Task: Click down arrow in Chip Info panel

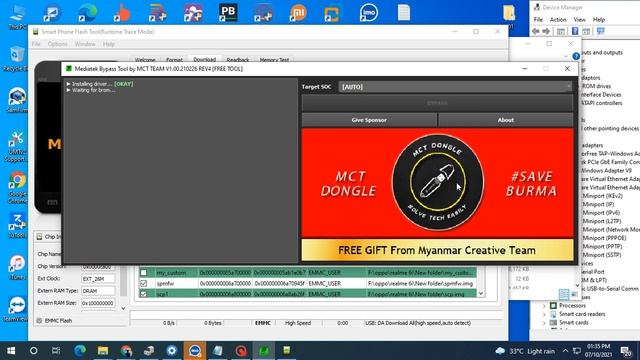Action: (x=123, y=309)
